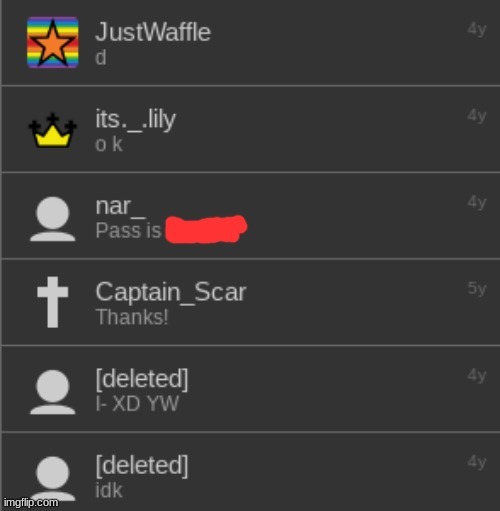
Task: Click avatar beside the 'I- XD YW' message
Action: point(53,392)
